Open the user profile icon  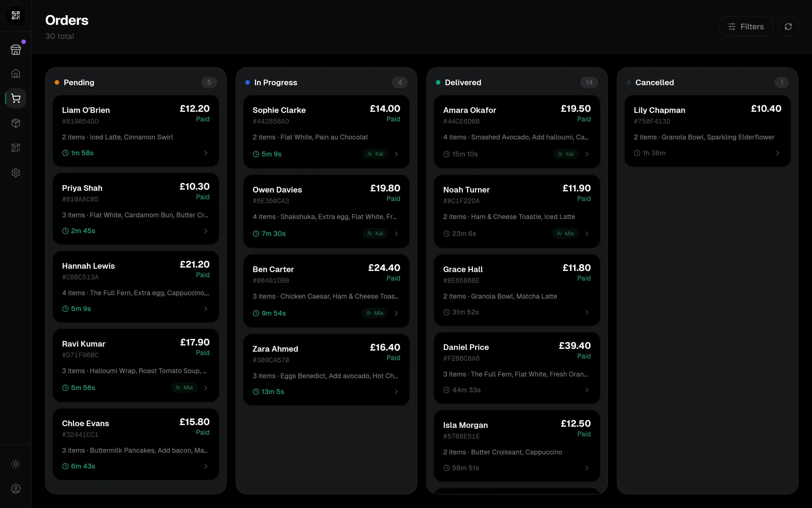[x=16, y=489]
